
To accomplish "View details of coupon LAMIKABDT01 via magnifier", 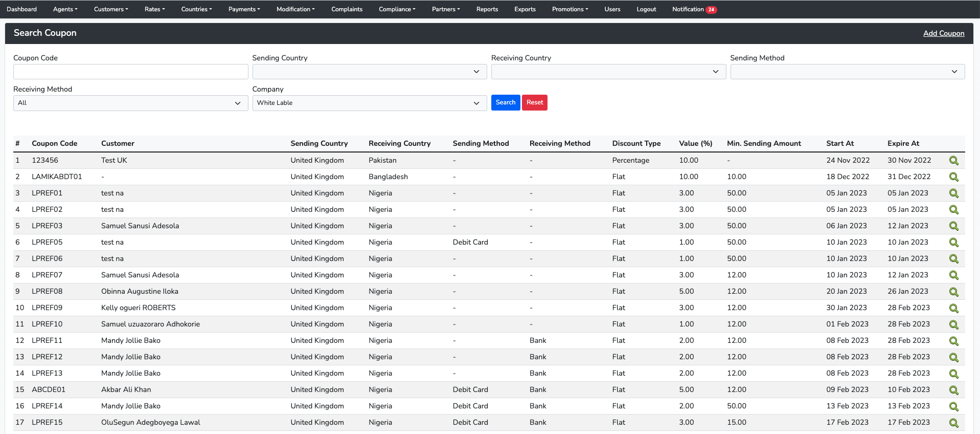I will point(953,177).
